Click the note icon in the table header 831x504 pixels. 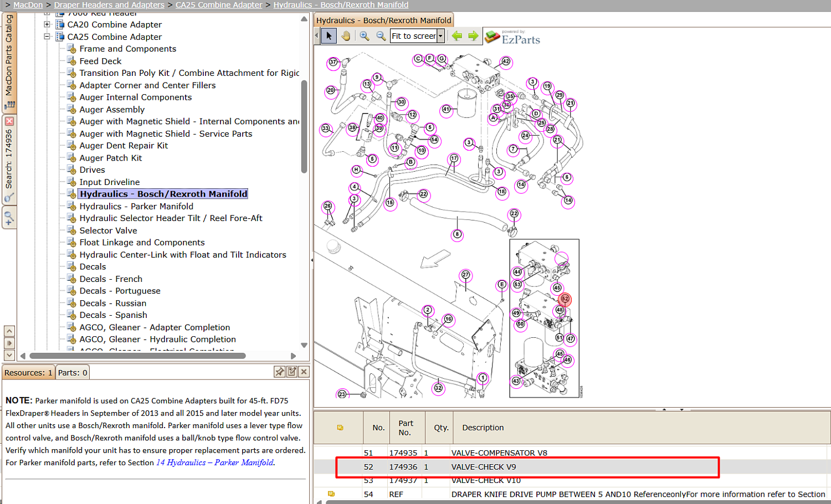coord(340,428)
